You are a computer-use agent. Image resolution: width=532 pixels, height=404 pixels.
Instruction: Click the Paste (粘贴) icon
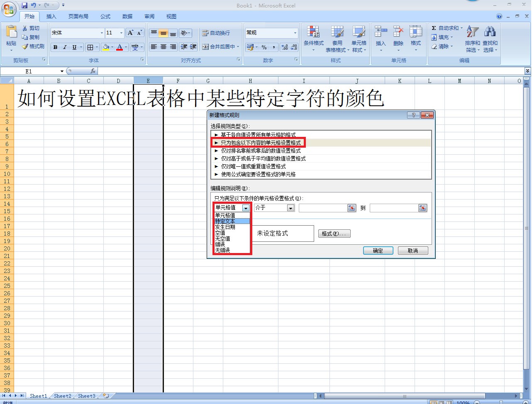pos(11,32)
